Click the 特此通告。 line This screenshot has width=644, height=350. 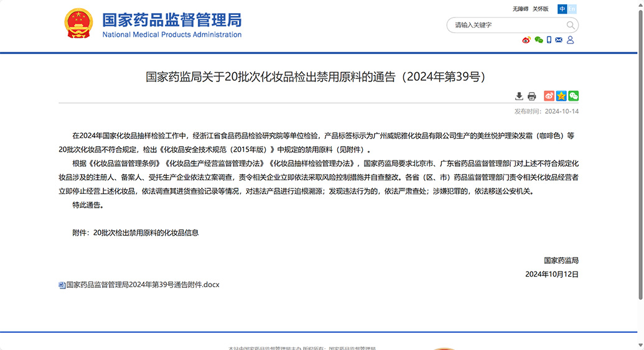coord(88,205)
